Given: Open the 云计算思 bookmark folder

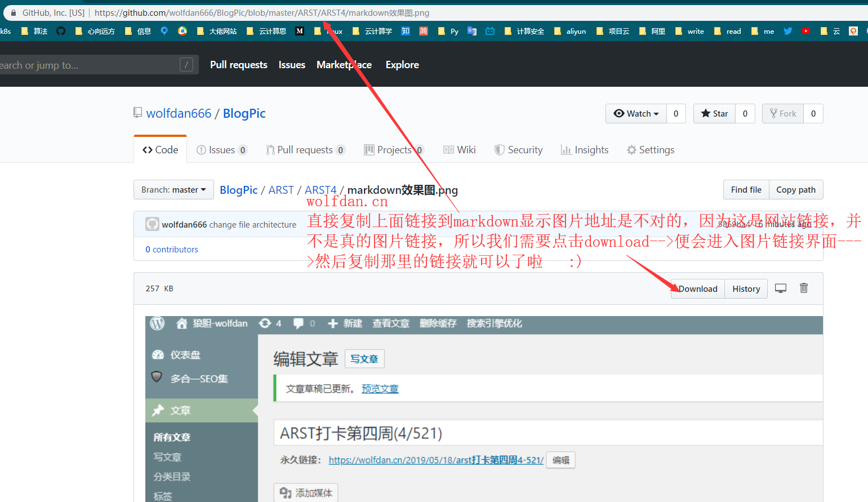Looking at the screenshot, I should coord(266,31).
